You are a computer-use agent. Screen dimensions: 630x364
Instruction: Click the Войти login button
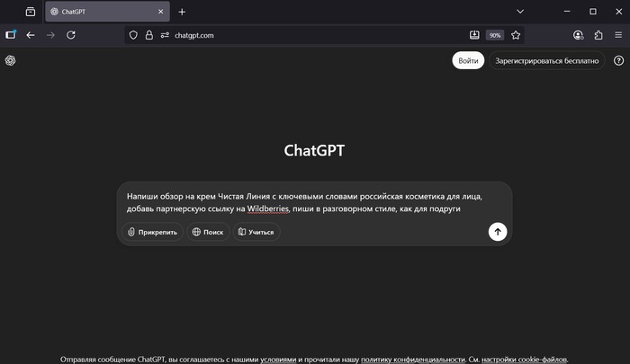click(x=468, y=60)
